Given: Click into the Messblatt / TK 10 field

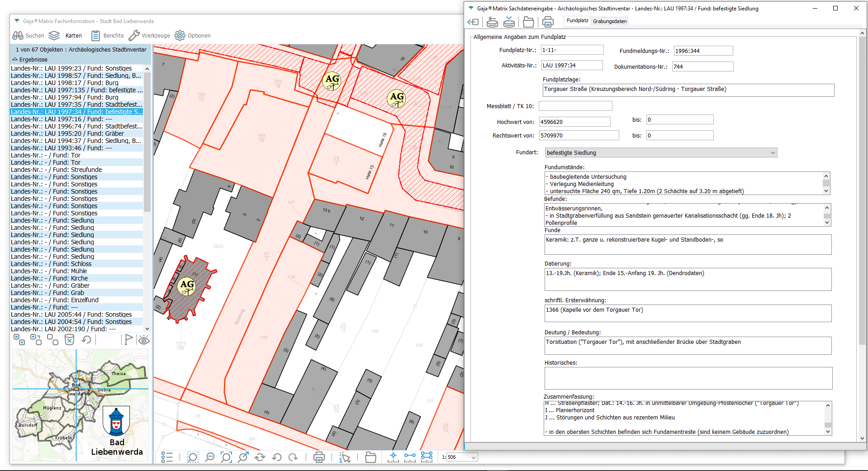Looking at the screenshot, I should 575,106.
